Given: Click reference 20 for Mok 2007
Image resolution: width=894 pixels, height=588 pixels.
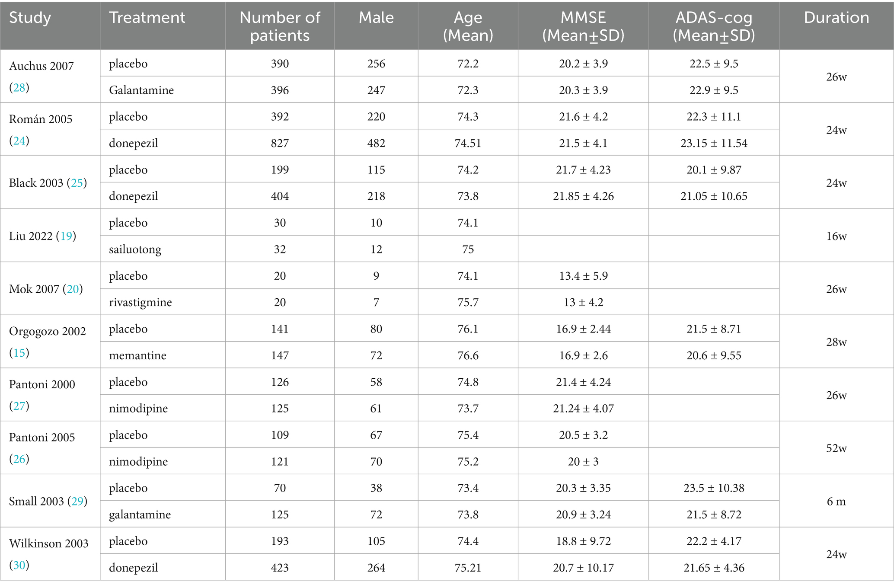Looking at the screenshot, I should point(73,289).
